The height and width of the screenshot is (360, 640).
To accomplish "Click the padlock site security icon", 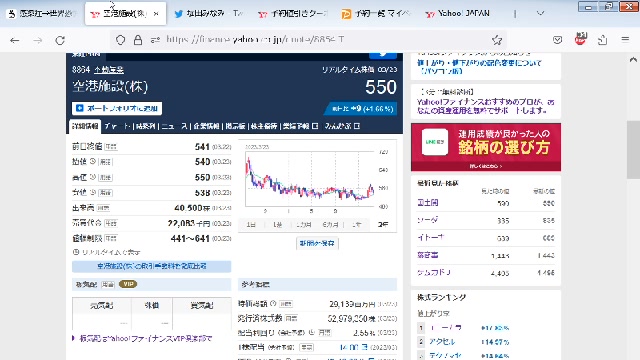I will [x=138, y=40].
